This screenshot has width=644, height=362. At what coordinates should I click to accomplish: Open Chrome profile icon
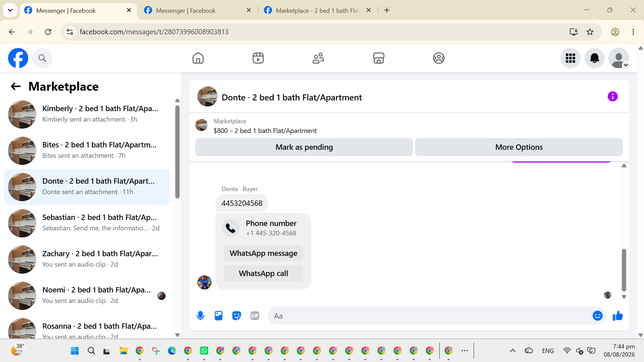(615, 32)
